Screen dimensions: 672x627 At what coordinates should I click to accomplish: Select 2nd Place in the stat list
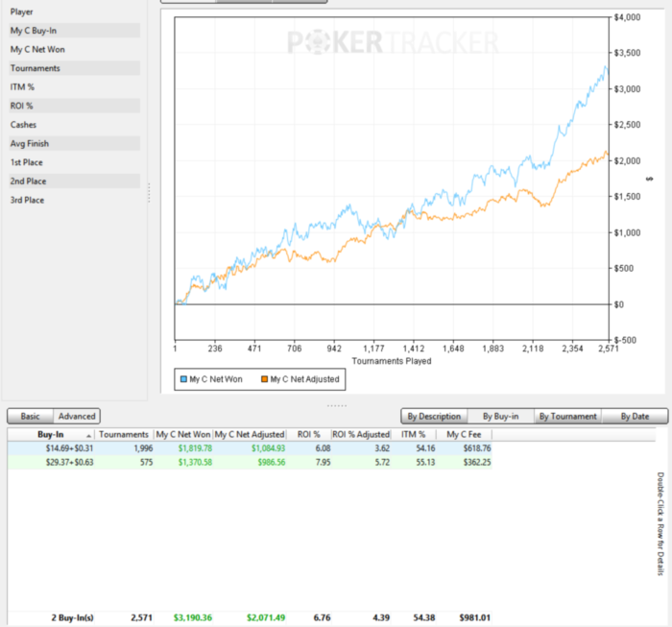[75, 181]
